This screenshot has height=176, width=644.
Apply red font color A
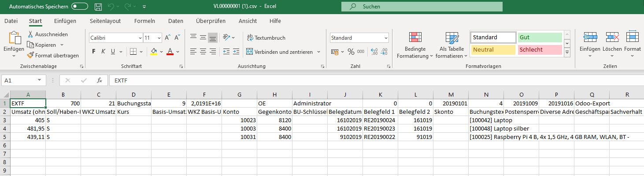pos(170,52)
